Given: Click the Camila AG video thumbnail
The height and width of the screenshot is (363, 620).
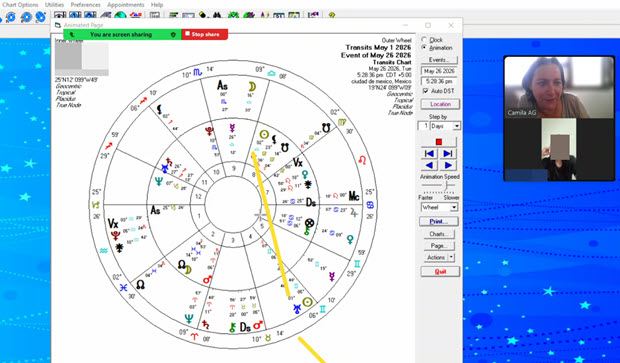Looking at the screenshot, I should click(559, 87).
